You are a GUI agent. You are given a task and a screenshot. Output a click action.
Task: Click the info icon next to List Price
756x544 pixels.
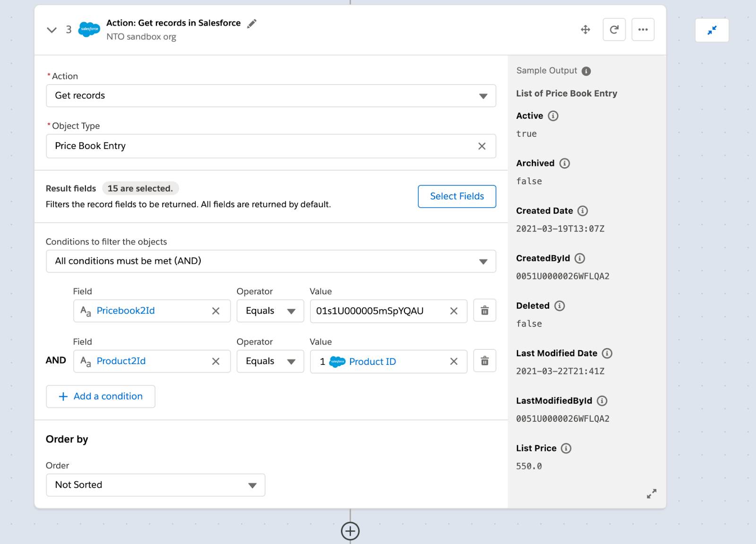(x=567, y=449)
